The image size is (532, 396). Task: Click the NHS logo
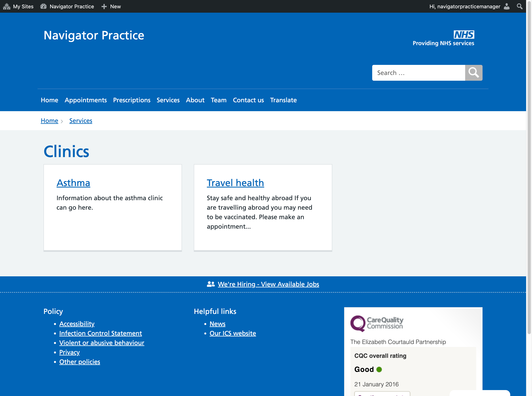point(464,35)
